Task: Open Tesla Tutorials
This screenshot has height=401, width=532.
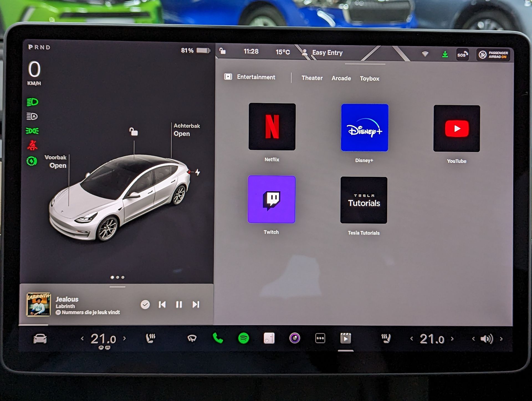Action: [x=364, y=200]
